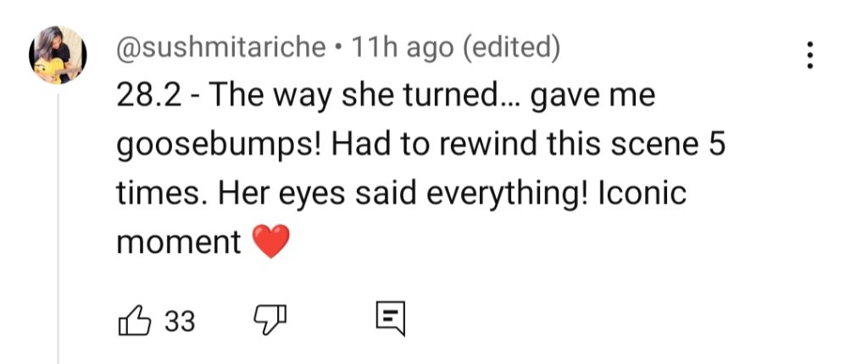This screenshot has width=868, height=364.
Task: Click the 11h ago timestamp
Action: [x=403, y=48]
